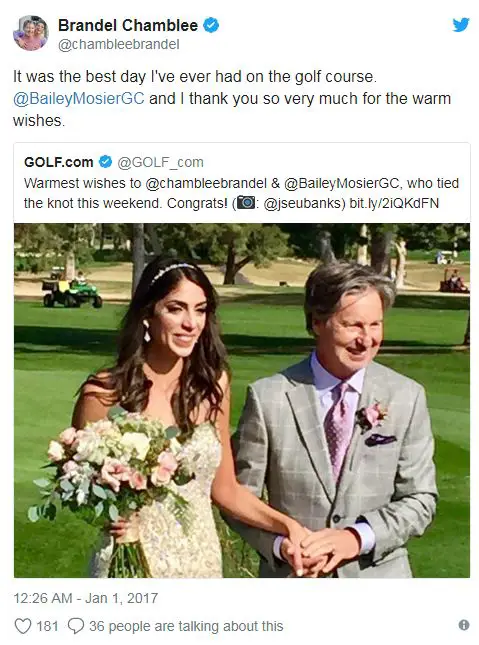The height and width of the screenshot is (645, 479).
Task: Open the wedding photo on golf course
Action: click(242, 401)
